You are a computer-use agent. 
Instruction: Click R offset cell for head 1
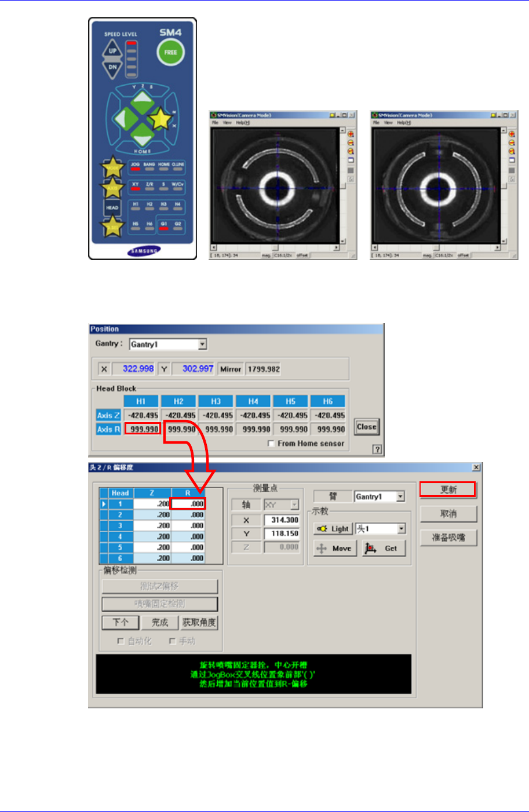[188, 504]
